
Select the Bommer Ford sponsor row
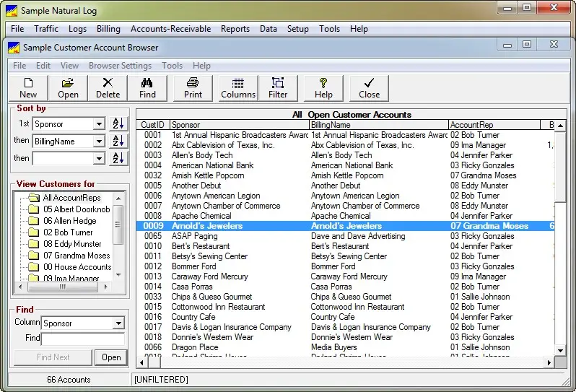coord(345,266)
